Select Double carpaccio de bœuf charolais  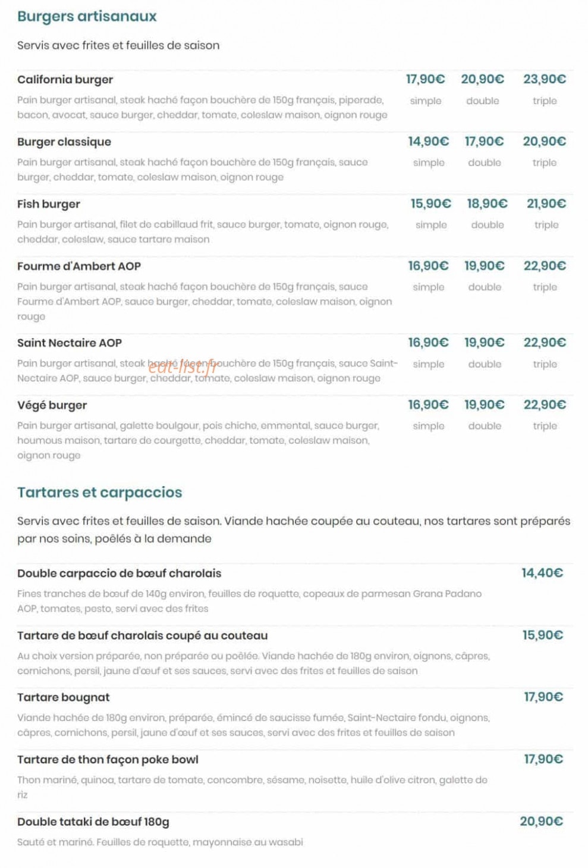[x=119, y=574]
